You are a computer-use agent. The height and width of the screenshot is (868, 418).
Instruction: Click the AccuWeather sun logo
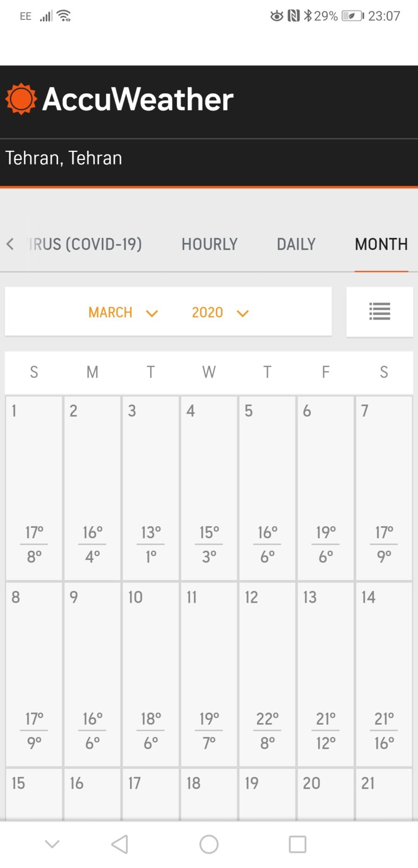pyautogui.click(x=21, y=98)
